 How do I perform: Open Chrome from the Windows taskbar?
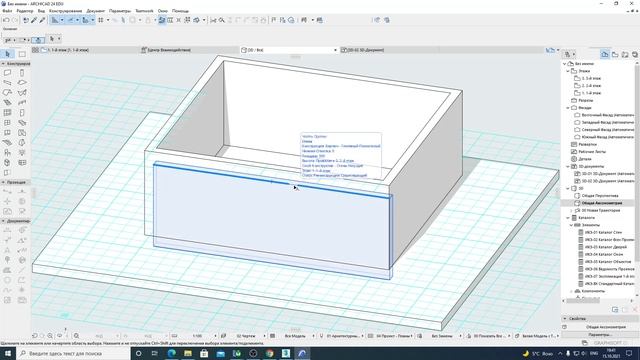pos(269,353)
